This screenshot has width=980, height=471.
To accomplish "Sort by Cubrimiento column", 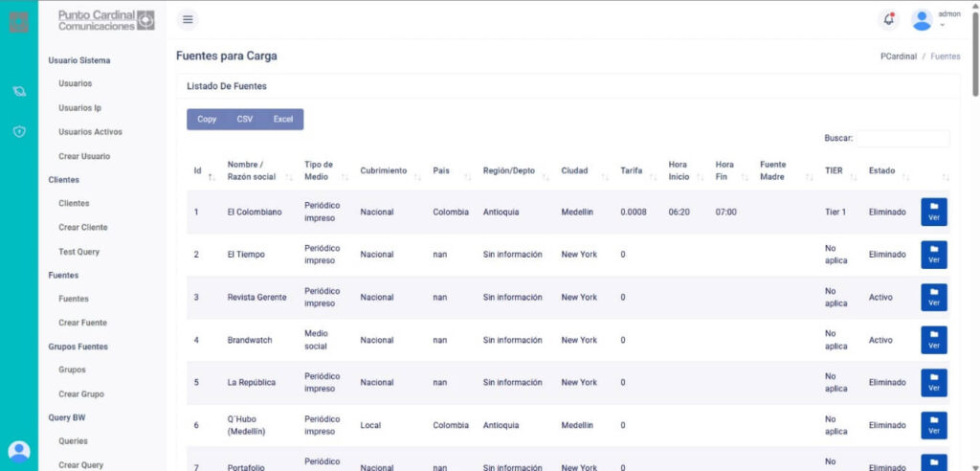I will pyautogui.click(x=390, y=170).
